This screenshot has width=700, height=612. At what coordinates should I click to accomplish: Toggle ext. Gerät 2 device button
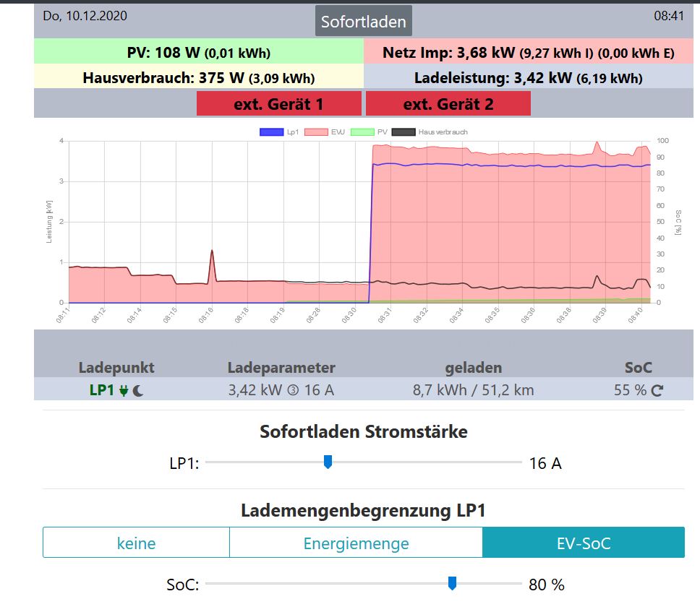(x=448, y=104)
